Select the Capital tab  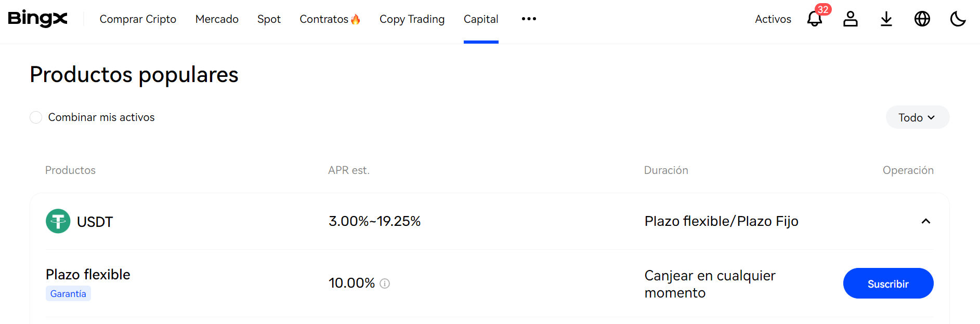[x=481, y=19]
